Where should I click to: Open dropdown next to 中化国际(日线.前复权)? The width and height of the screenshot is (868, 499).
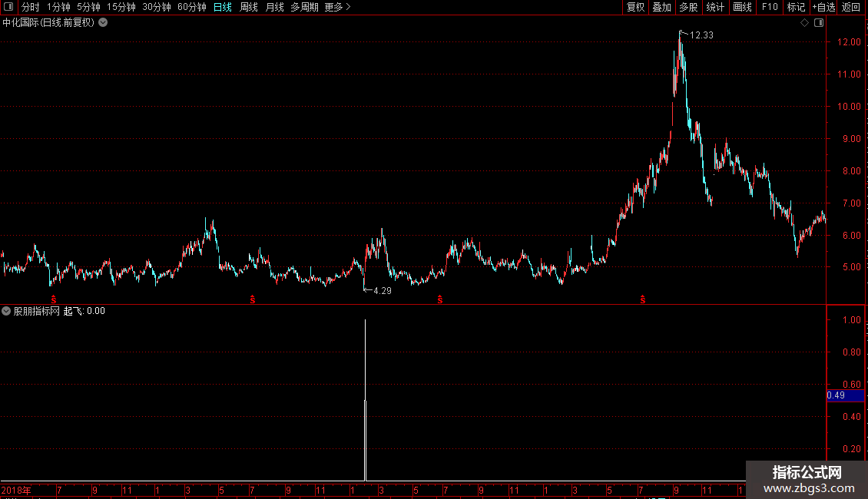coord(103,23)
